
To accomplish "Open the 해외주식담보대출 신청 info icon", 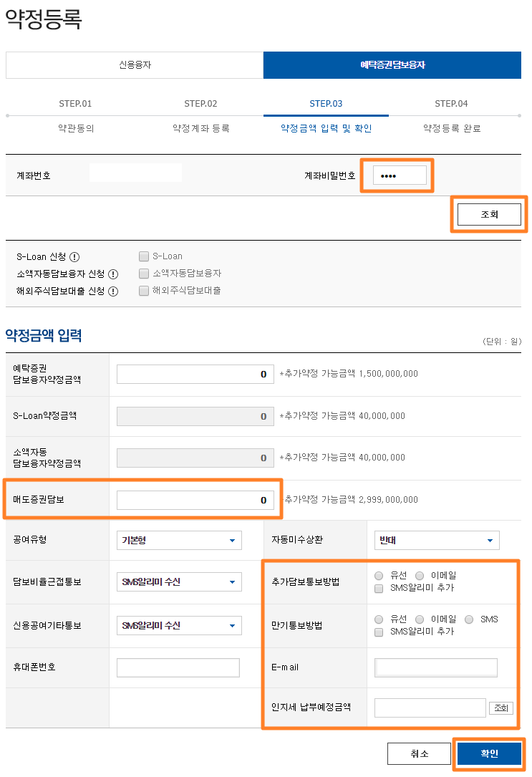I will (113, 291).
